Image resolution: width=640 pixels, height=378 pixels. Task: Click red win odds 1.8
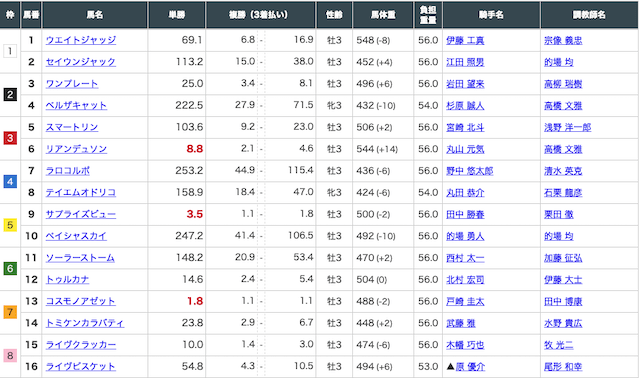click(x=195, y=301)
